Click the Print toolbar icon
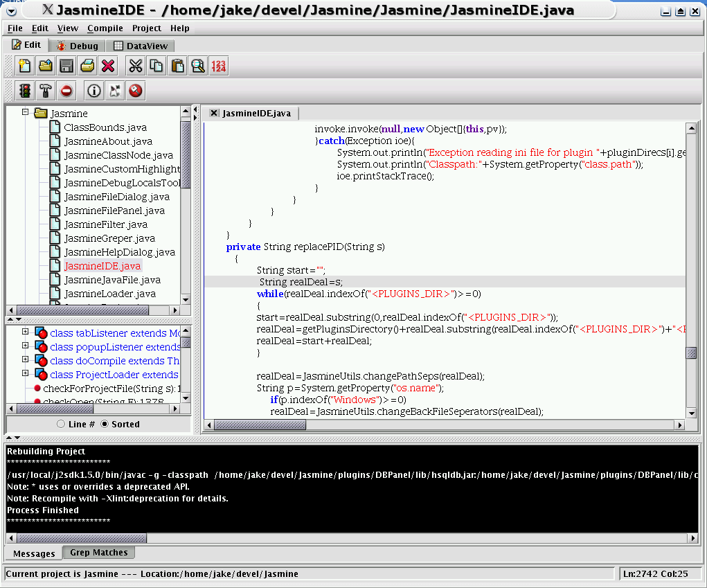 87,66
